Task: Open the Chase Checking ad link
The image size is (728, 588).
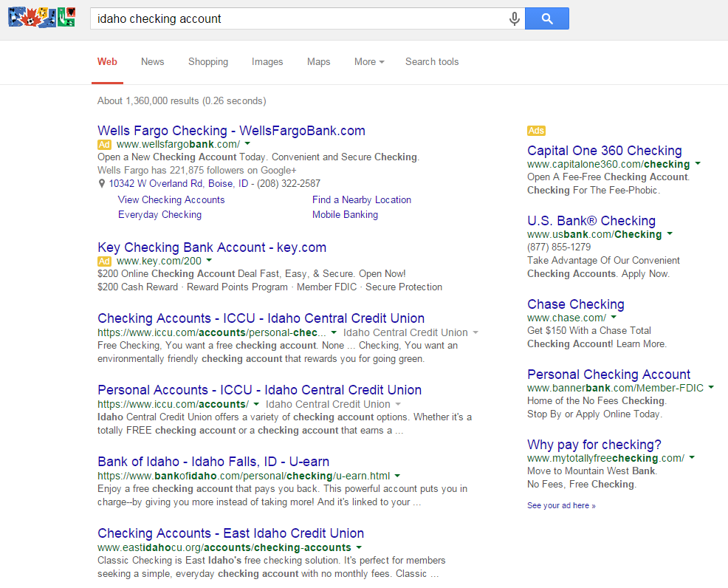Action: click(x=575, y=304)
